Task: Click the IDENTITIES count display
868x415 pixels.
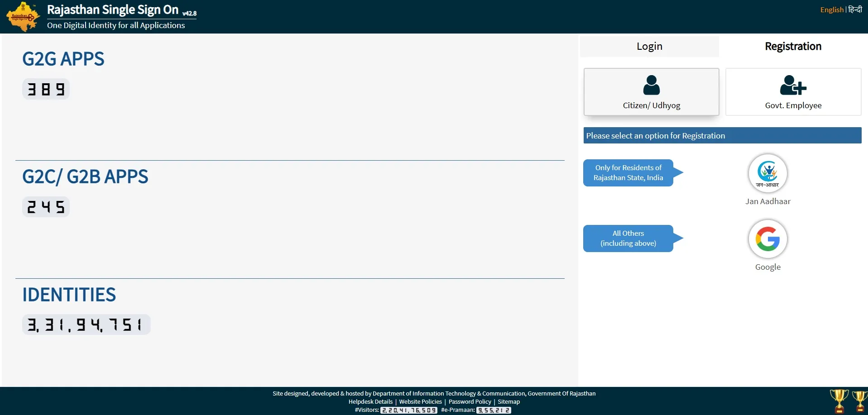Action: pyautogui.click(x=86, y=324)
